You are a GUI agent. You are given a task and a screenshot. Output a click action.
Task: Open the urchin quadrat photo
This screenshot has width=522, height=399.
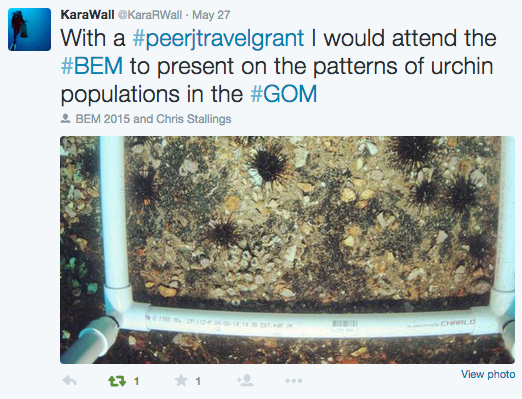pos(287,250)
